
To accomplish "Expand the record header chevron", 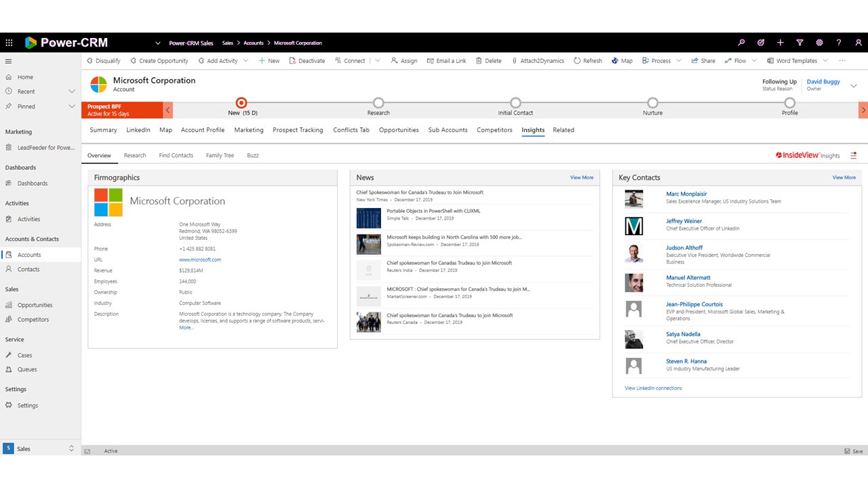I will coord(854,85).
